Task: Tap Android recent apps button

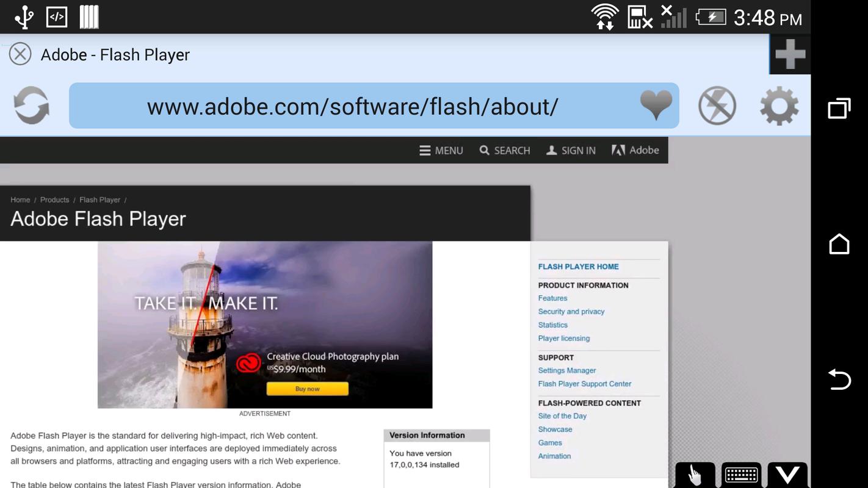Action: pos(839,108)
